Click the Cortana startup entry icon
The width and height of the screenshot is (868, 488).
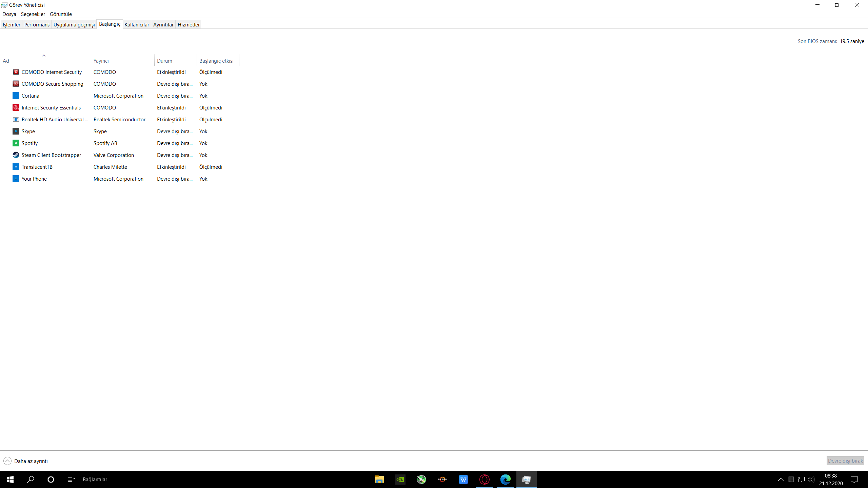pyautogui.click(x=16, y=96)
